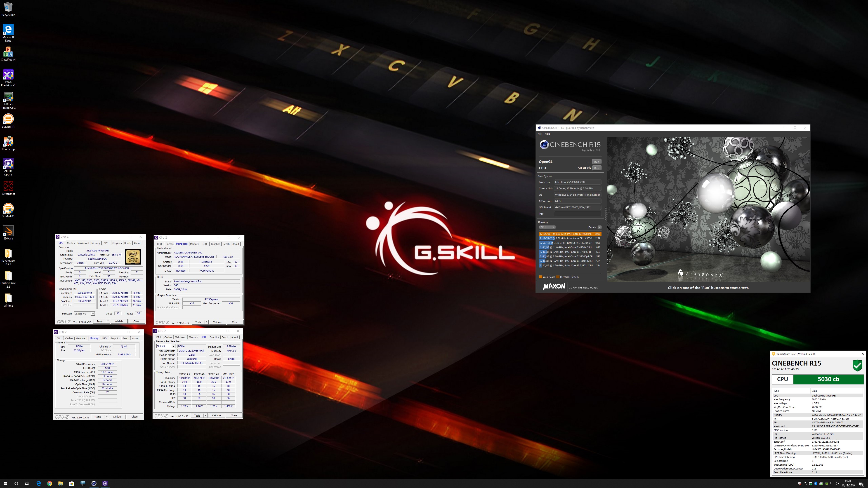868x488 pixels.
Task: Open Task View in the taskbar
Action: (x=27, y=483)
